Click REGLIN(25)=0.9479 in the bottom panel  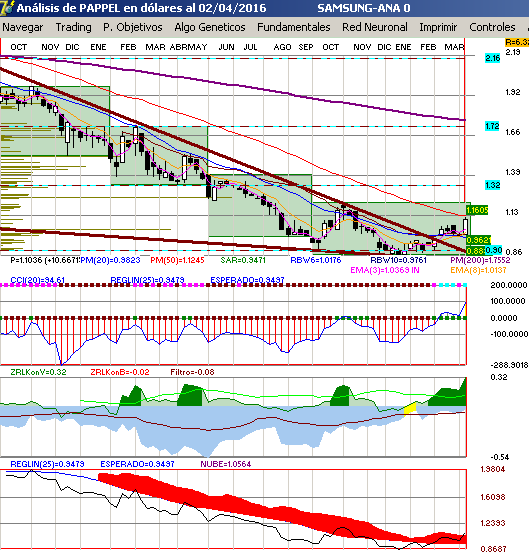point(47,464)
